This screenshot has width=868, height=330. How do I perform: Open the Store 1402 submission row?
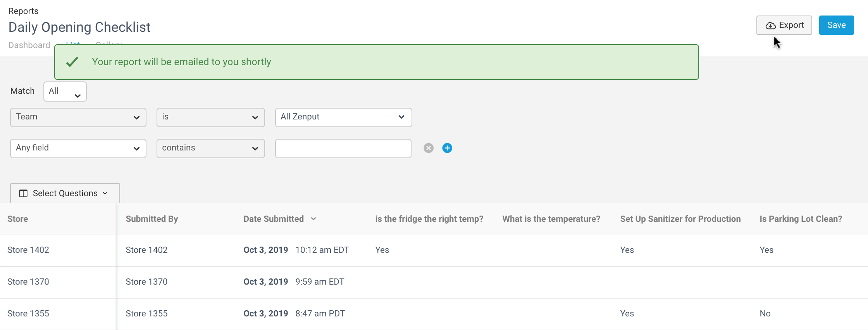coord(434,250)
